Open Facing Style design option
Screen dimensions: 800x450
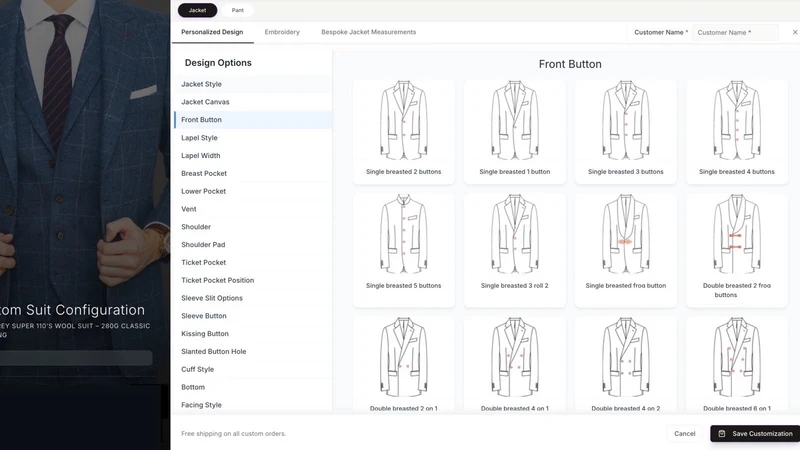click(253, 405)
